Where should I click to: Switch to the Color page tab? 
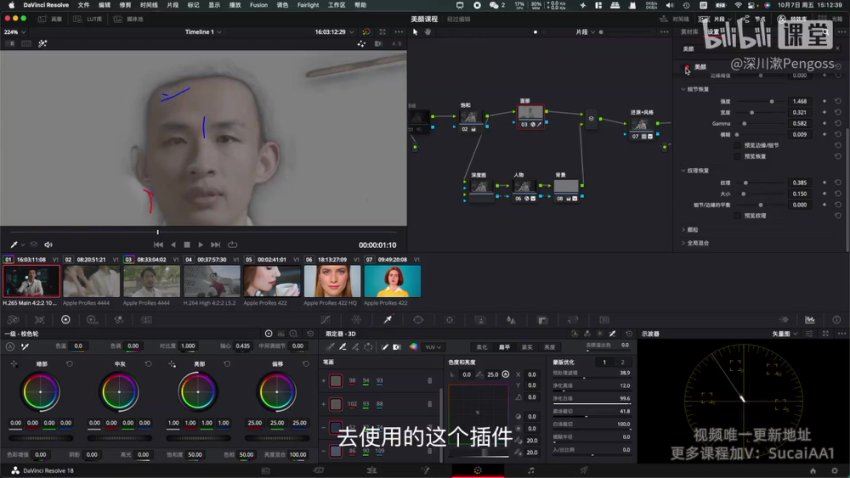pyautogui.click(x=478, y=470)
